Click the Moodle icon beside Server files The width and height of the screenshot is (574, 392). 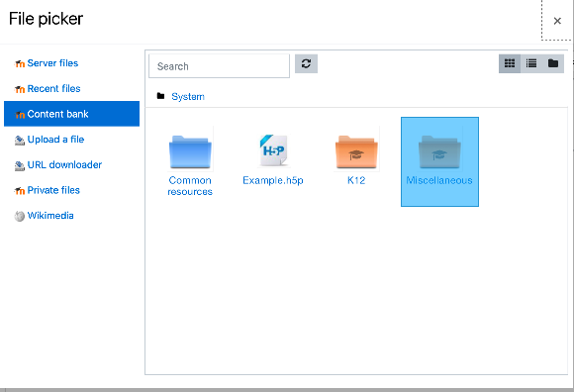pyautogui.click(x=20, y=63)
